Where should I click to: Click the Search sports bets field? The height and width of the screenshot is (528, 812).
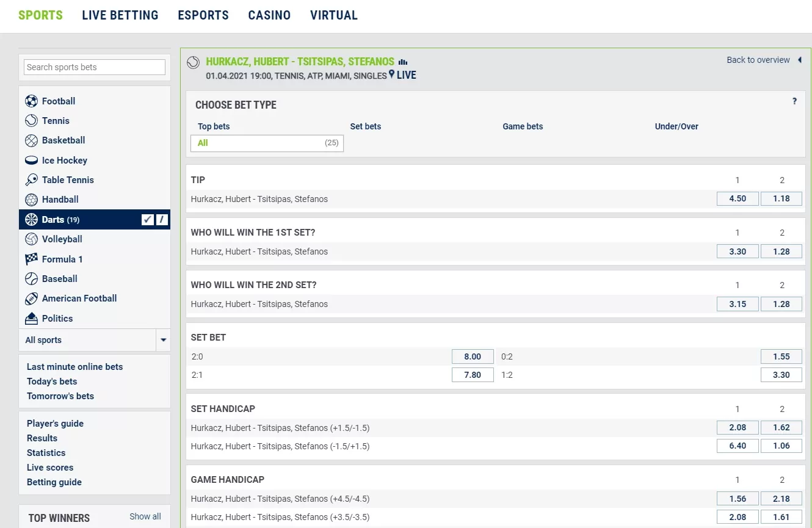pyautogui.click(x=95, y=67)
